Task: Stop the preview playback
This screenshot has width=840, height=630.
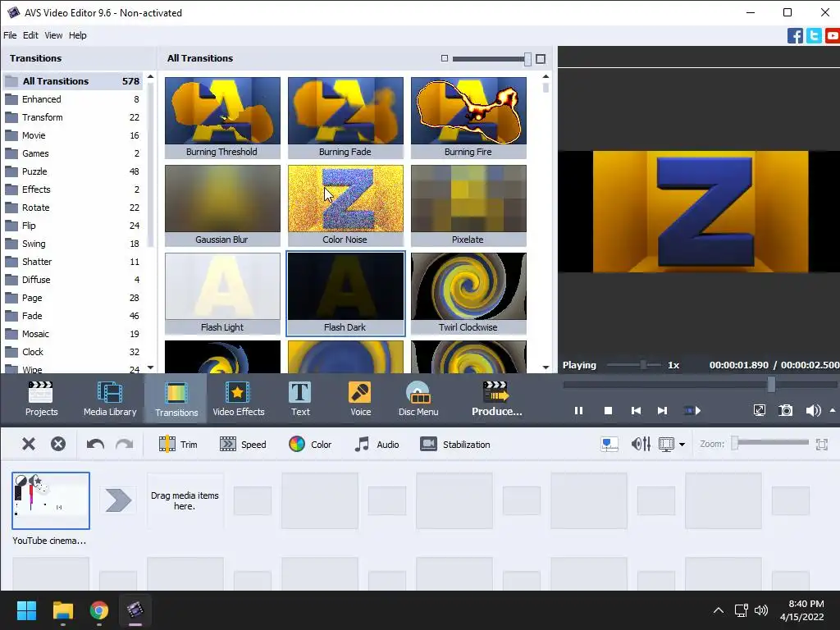Action: coord(608,410)
